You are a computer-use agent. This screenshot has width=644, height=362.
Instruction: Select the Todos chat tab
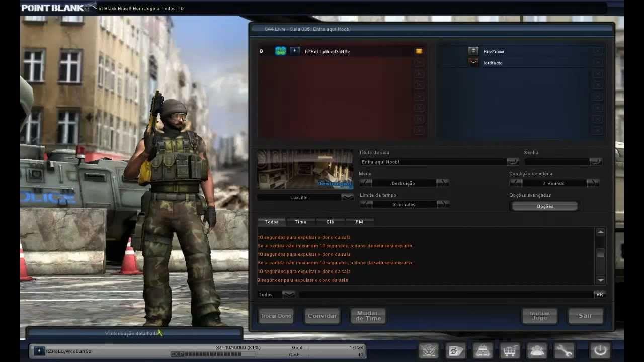coord(272,222)
